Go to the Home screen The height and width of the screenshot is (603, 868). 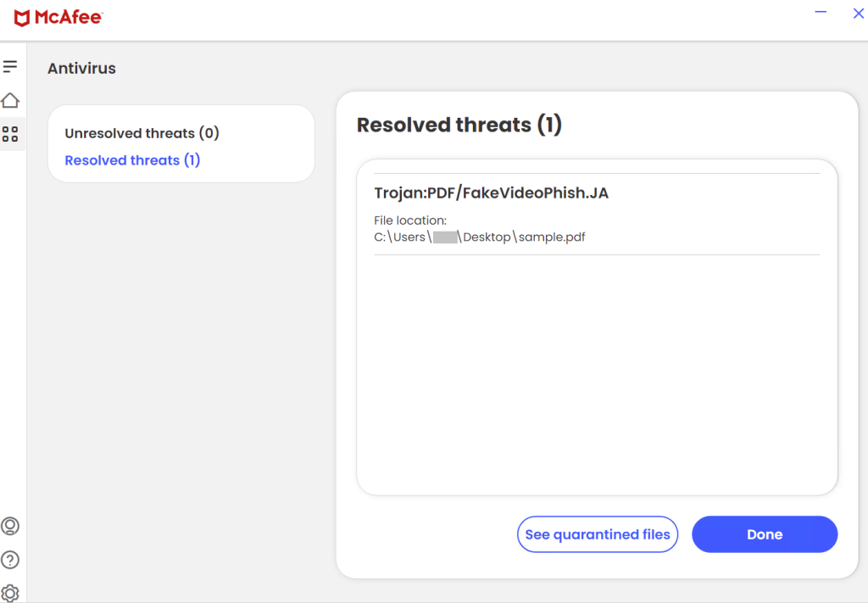[x=11, y=100]
